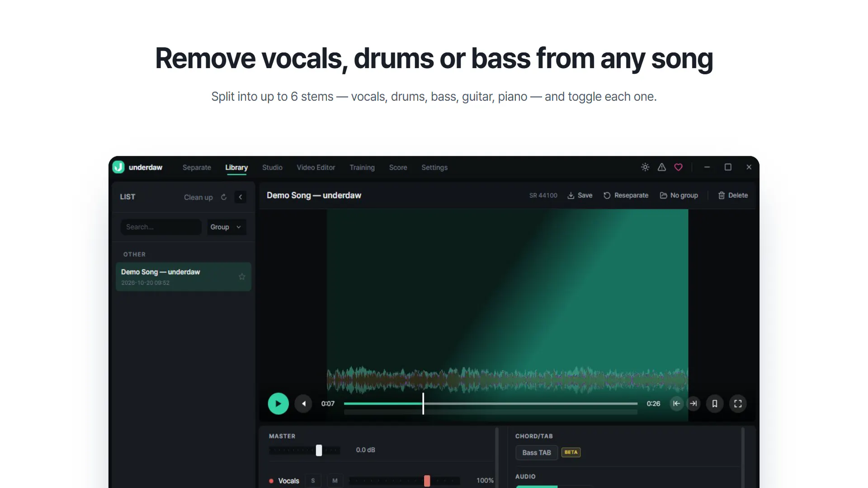Mute the Vocals stem
This screenshot has width=868, height=488.
point(335,481)
